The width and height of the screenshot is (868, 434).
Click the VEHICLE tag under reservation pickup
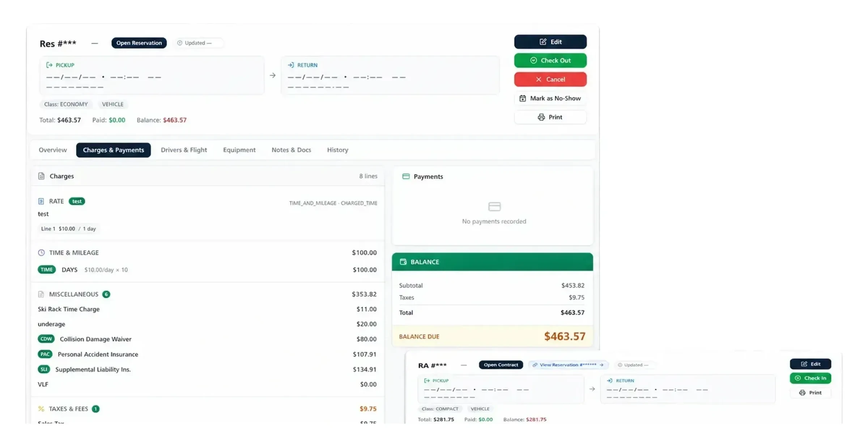click(112, 104)
